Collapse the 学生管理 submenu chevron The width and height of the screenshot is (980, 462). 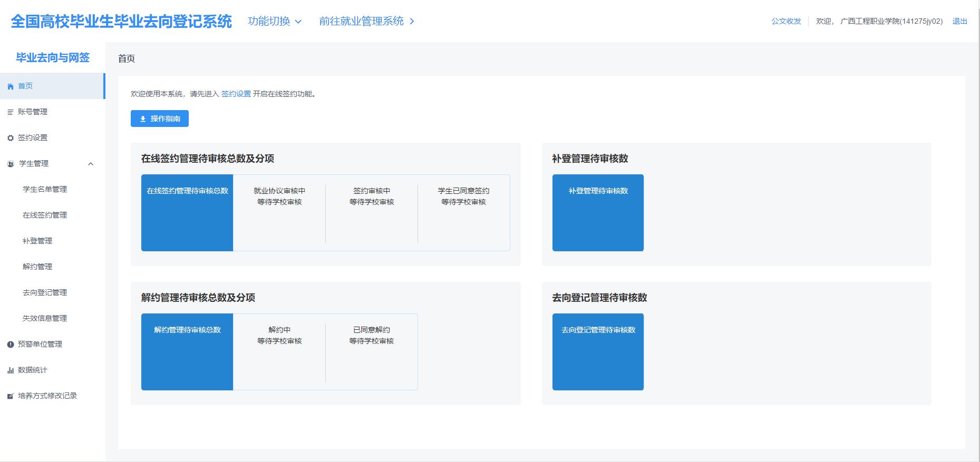[91, 164]
